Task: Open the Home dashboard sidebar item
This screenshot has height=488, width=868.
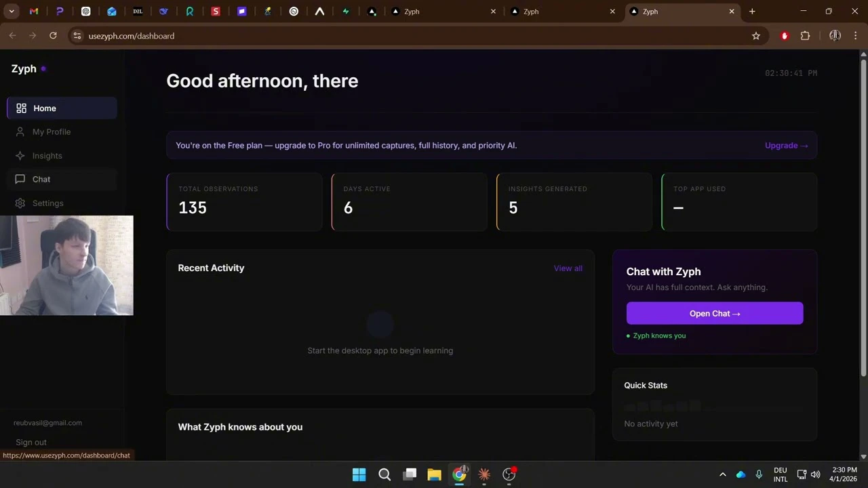Action: pos(62,108)
